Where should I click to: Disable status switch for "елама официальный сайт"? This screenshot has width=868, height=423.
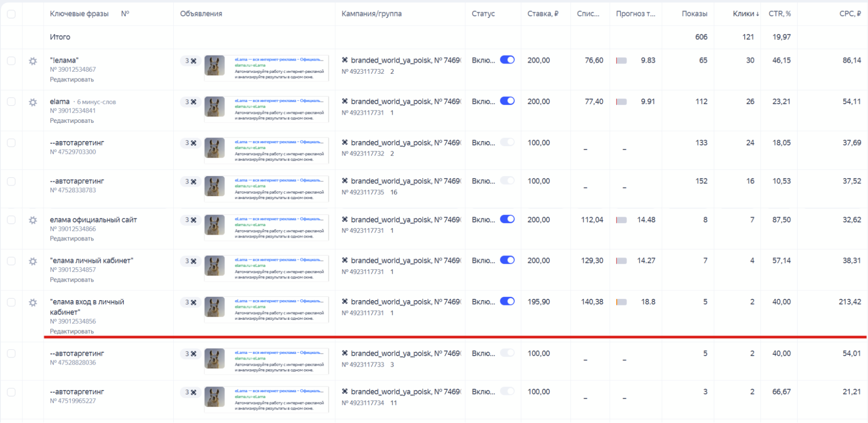(x=507, y=220)
